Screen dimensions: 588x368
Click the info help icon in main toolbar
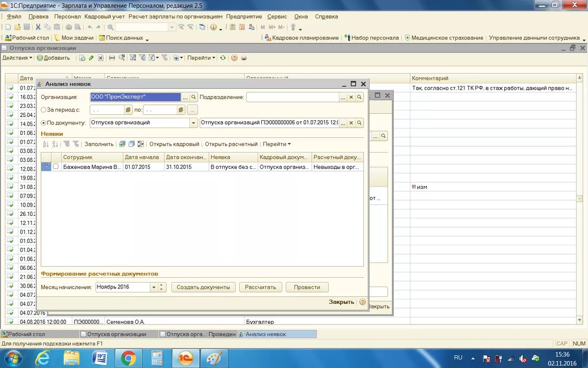[214, 27]
